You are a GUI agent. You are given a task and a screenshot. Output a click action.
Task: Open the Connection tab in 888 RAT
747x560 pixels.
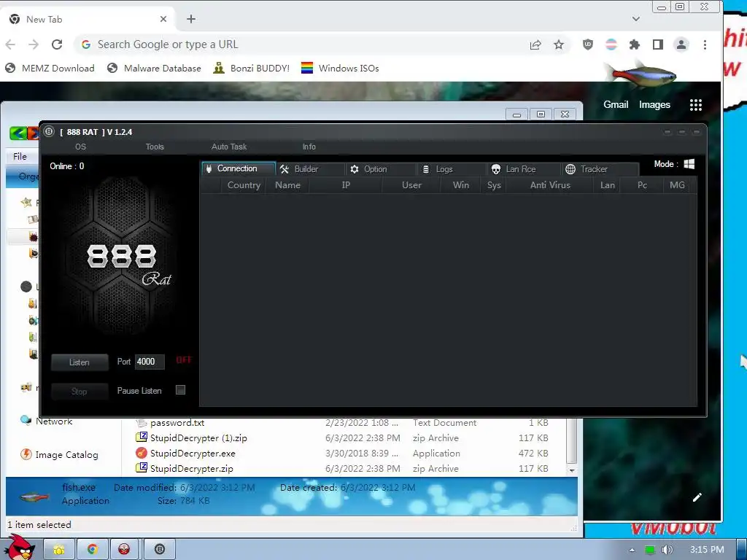pos(239,168)
